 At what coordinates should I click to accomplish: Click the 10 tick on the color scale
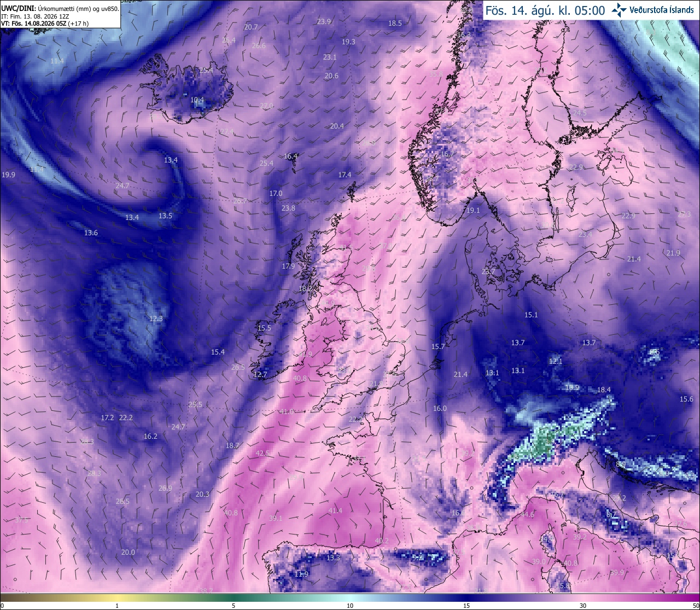point(350,606)
